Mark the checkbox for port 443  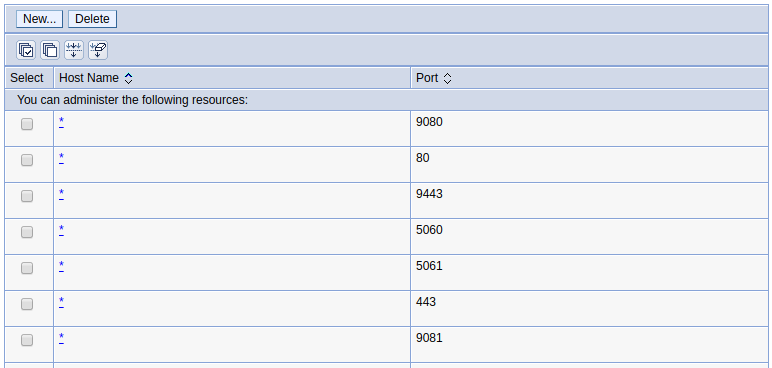click(x=27, y=304)
